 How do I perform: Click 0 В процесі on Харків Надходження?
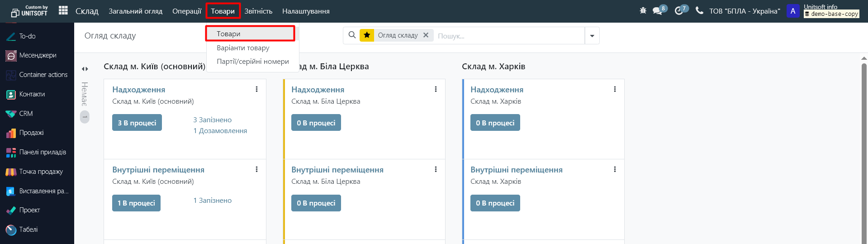pyautogui.click(x=495, y=123)
